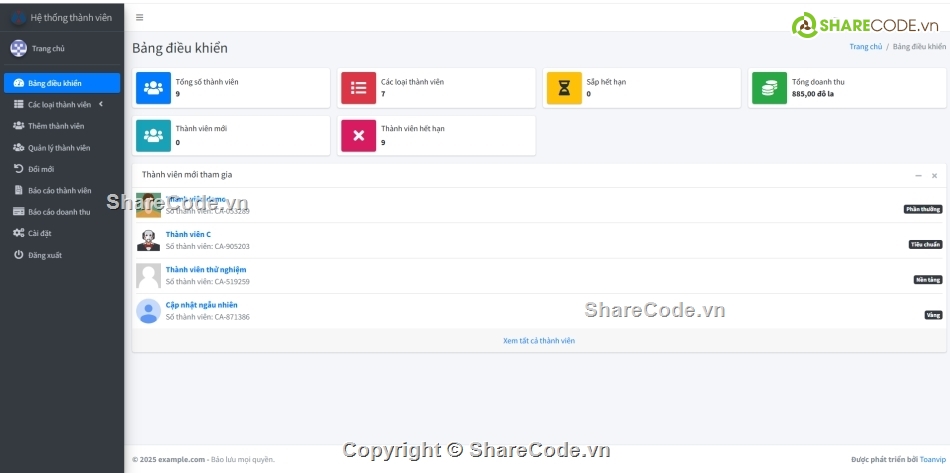Click the add-users icon beside Thêm thành viên
Image resolution: width=950 pixels, height=473 pixels.
[x=19, y=126]
